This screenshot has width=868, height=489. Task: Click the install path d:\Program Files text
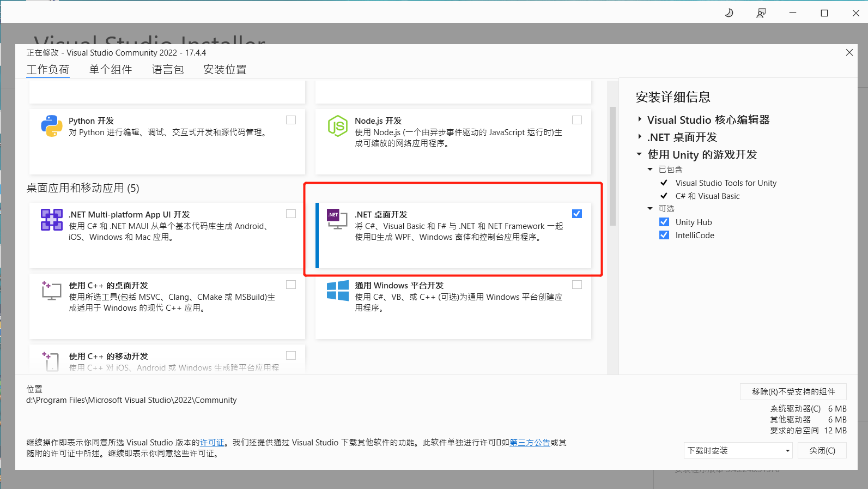coord(131,400)
